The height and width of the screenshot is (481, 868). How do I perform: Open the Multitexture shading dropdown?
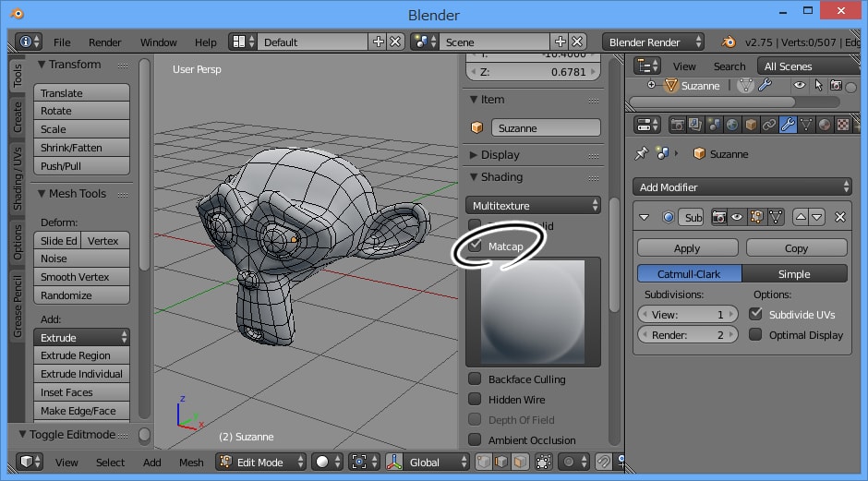click(x=533, y=205)
